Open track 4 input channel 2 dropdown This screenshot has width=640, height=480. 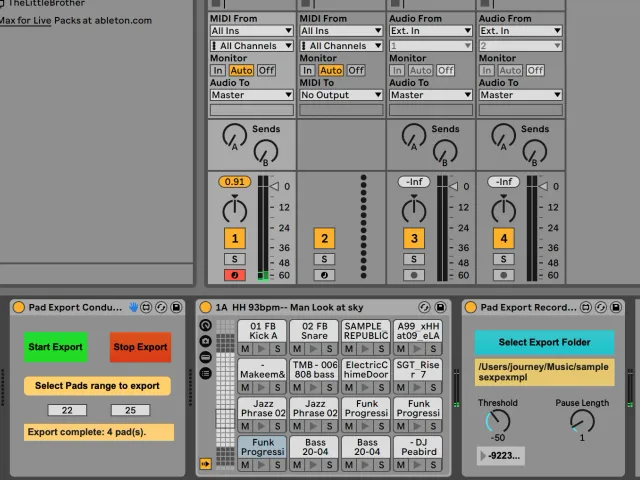(520, 46)
